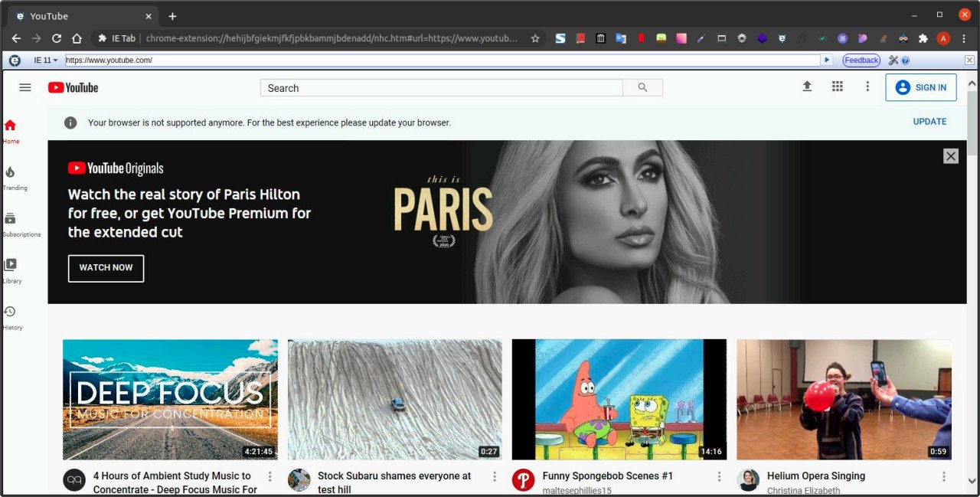
Task: Click Spongebob video channel avatar
Action: click(x=524, y=480)
